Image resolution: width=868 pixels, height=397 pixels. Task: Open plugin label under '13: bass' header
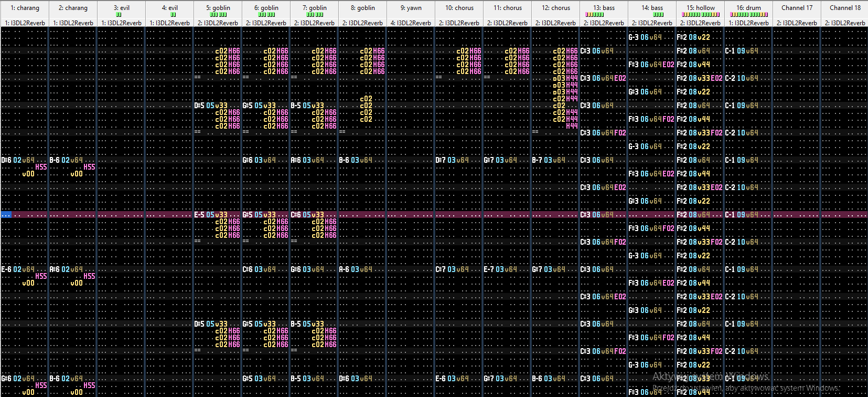[604, 23]
